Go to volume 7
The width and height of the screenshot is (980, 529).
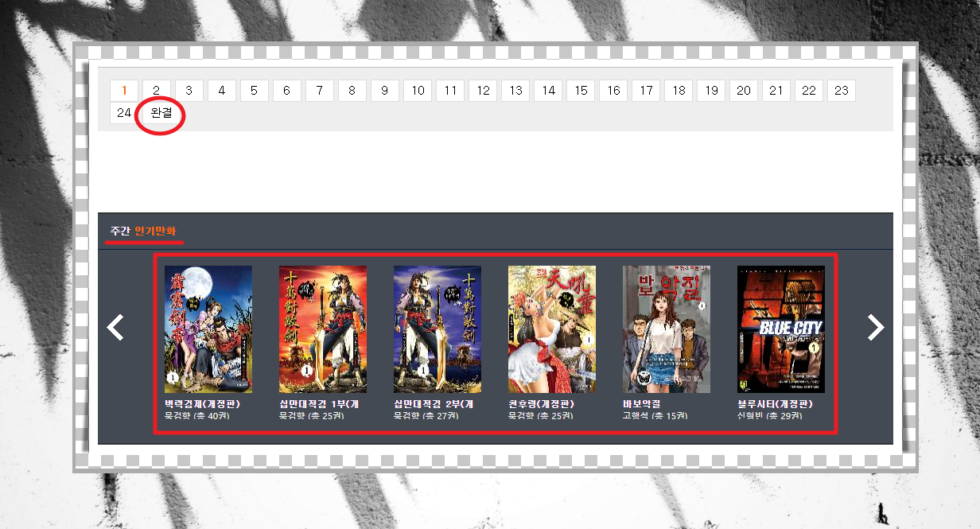point(320,91)
